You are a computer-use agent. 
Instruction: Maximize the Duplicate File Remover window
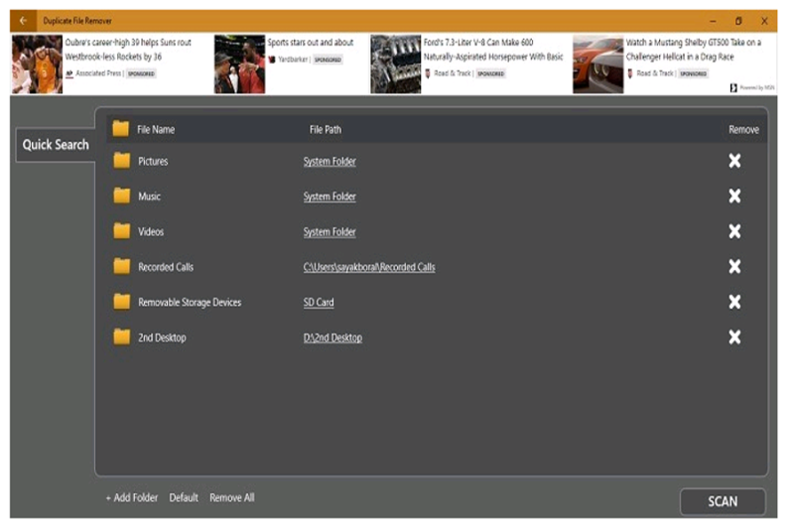tap(738, 21)
